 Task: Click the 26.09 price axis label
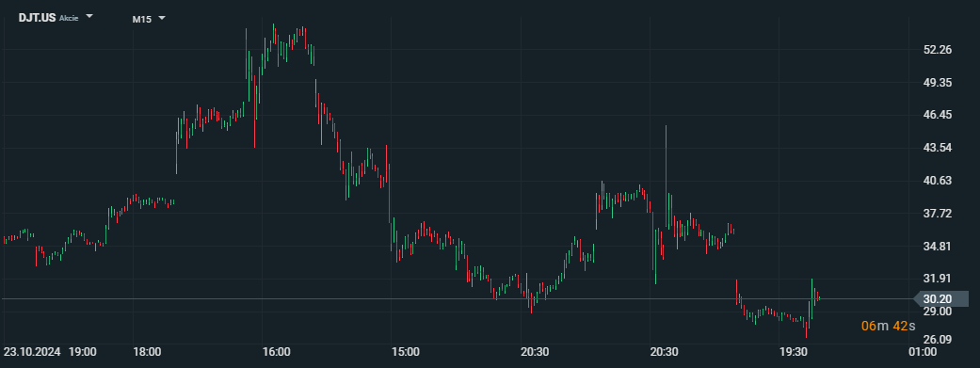[937, 339]
